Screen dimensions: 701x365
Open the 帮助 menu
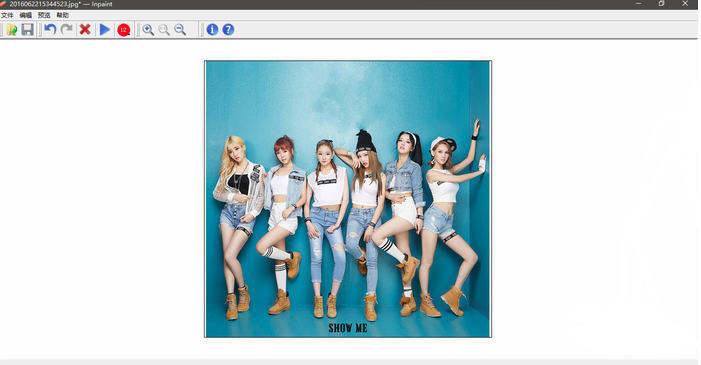coord(62,15)
